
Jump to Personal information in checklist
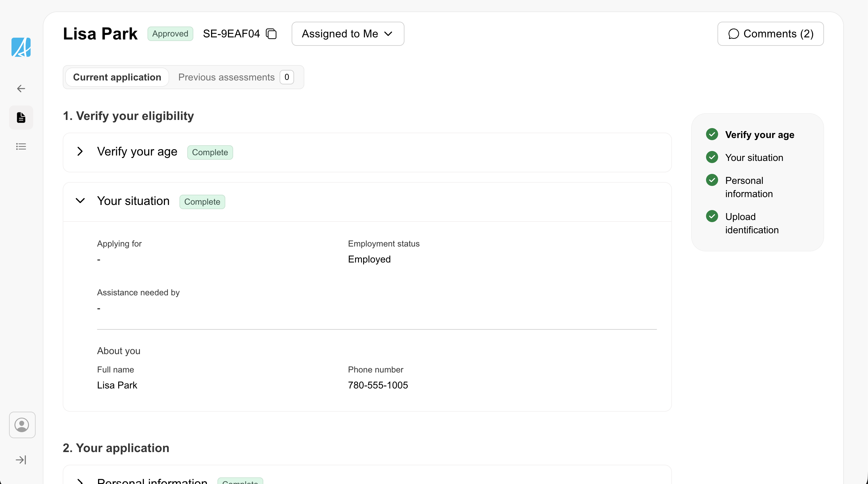(x=748, y=187)
